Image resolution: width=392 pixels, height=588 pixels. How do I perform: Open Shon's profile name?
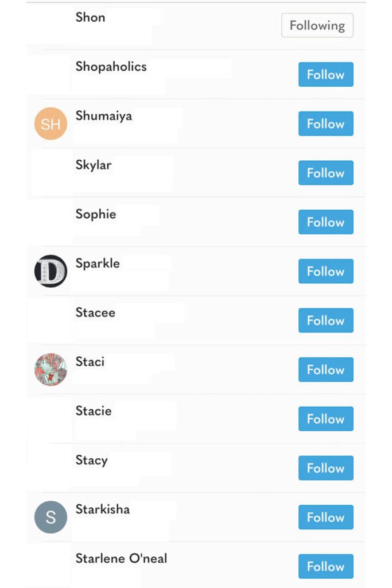(x=90, y=17)
